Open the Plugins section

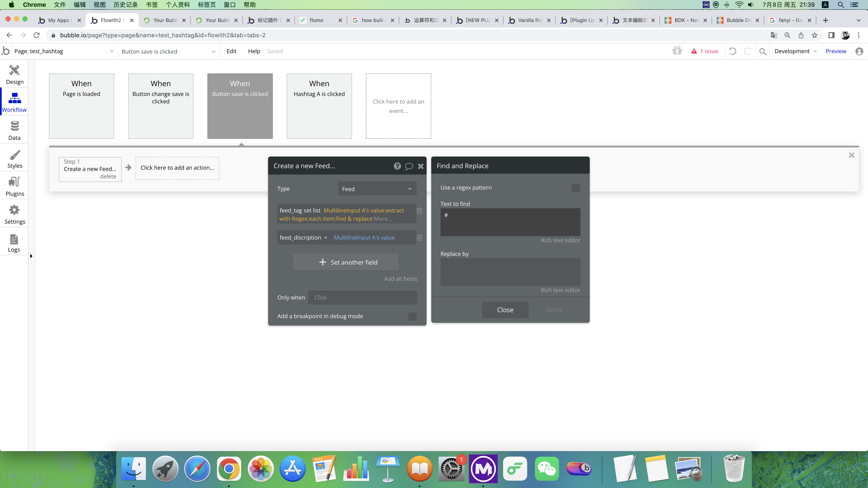click(14, 186)
